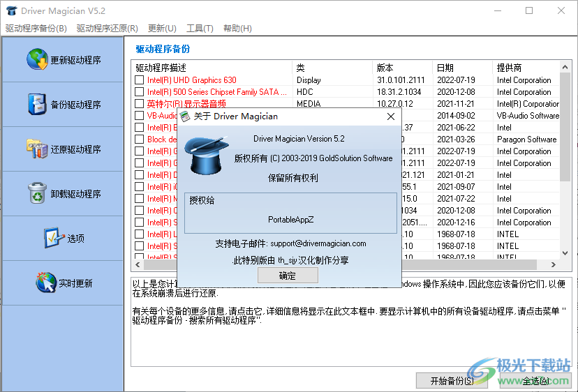Click the Update Drivers globe icon (更新驱动程序)
This screenshot has height=392, width=578.
point(37,59)
